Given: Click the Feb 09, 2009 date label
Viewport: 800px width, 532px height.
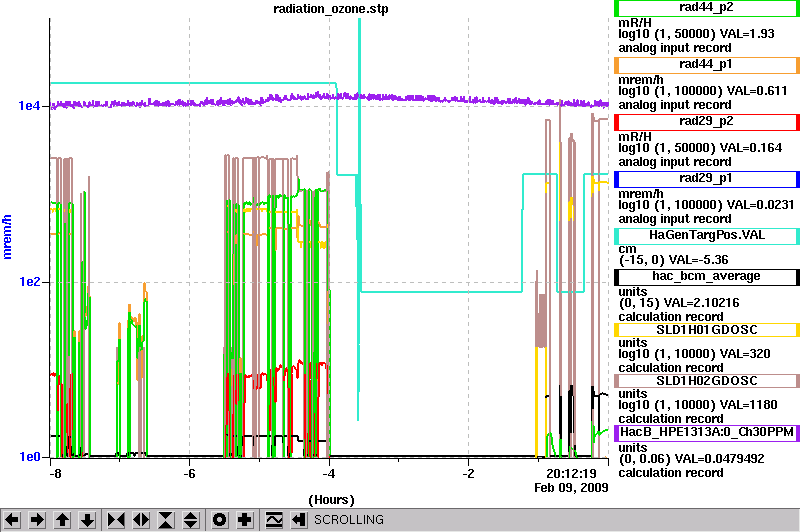Looking at the screenshot, I should point(571,488).
